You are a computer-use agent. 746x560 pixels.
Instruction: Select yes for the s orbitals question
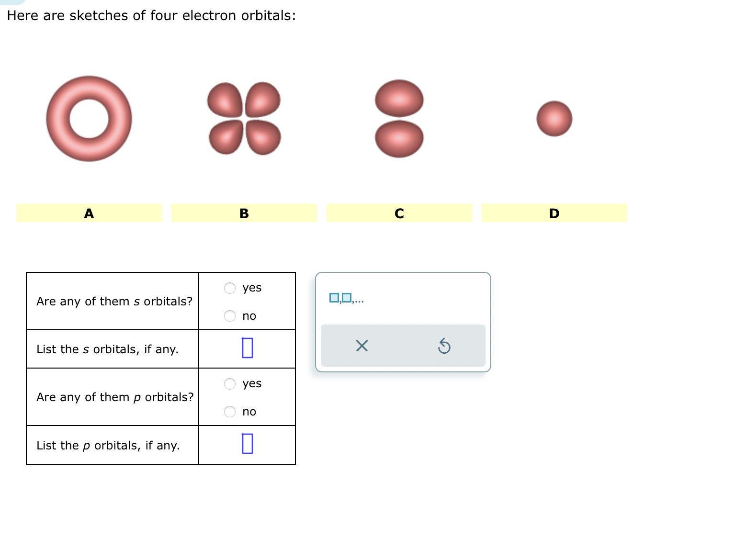point(229,287)
